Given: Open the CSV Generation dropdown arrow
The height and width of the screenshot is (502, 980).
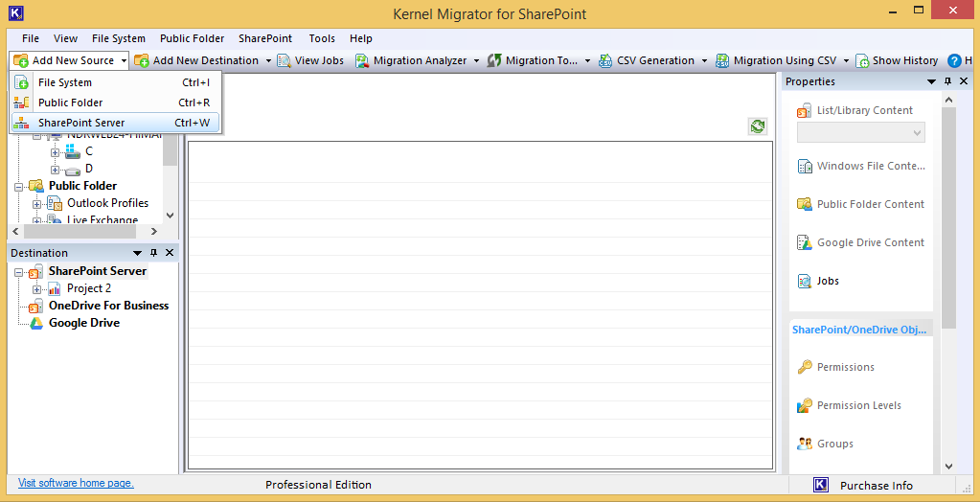Looking at the screenshot, I should (x=704, y=60).
